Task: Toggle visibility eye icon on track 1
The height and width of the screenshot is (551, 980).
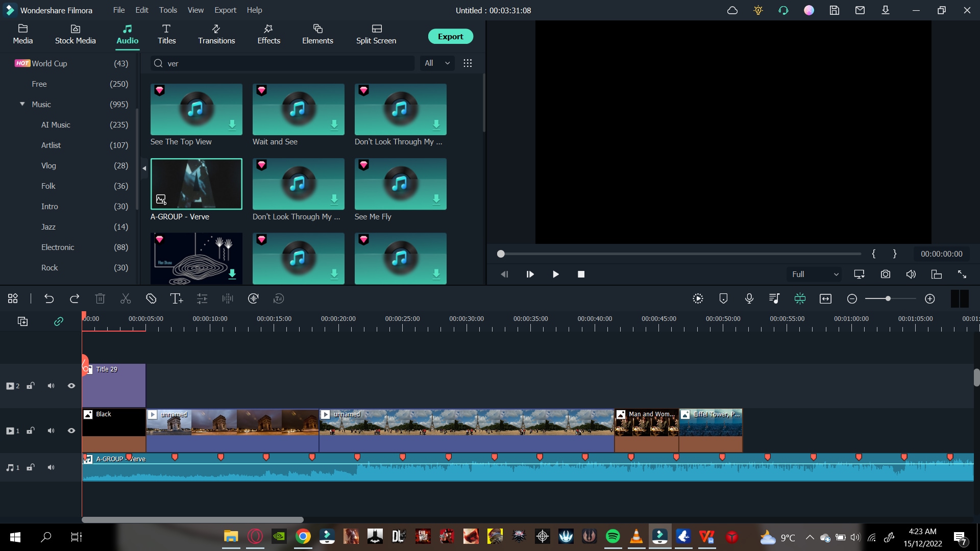Action: (x=72, y=431)
